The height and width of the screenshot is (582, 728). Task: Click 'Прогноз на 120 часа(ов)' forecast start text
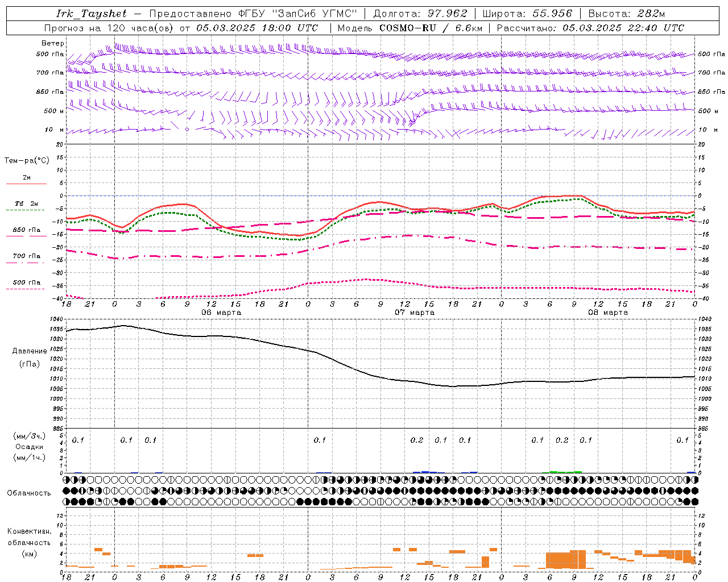tap(110, 28)
